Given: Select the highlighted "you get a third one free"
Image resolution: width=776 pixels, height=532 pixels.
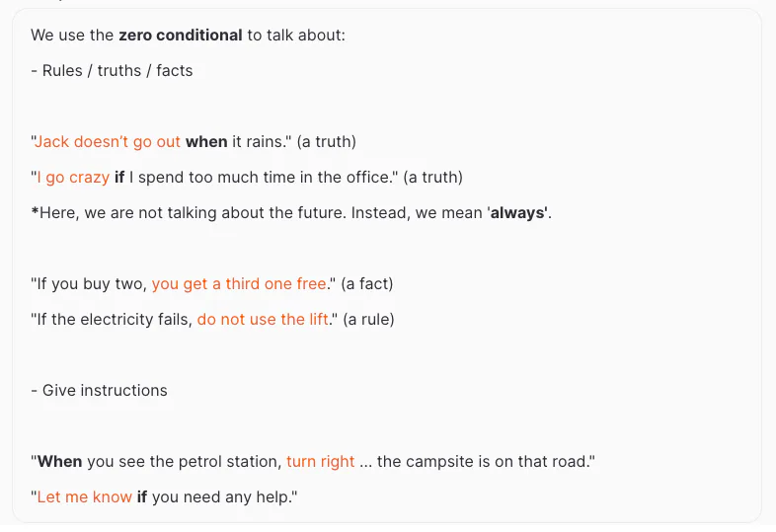Looking at the screenshot, I should pyautogui.click(x=238, y=284).
